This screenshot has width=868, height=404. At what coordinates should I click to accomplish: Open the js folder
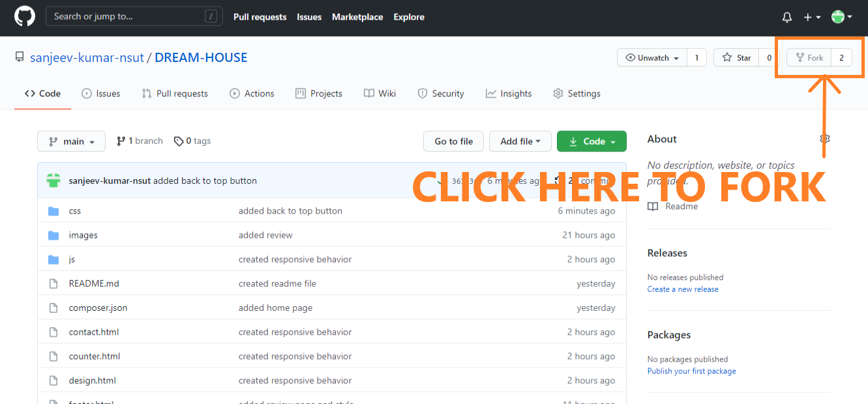pyautogui.click(x=72, y=259)
